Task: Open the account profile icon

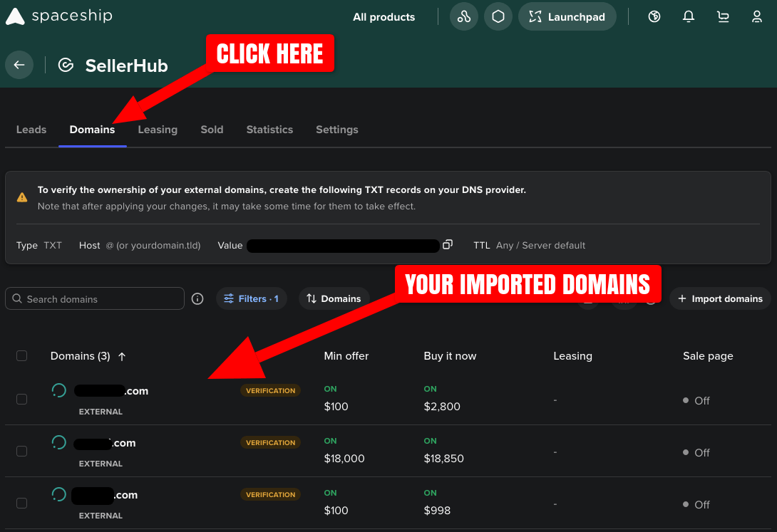Action: [756, 16]
